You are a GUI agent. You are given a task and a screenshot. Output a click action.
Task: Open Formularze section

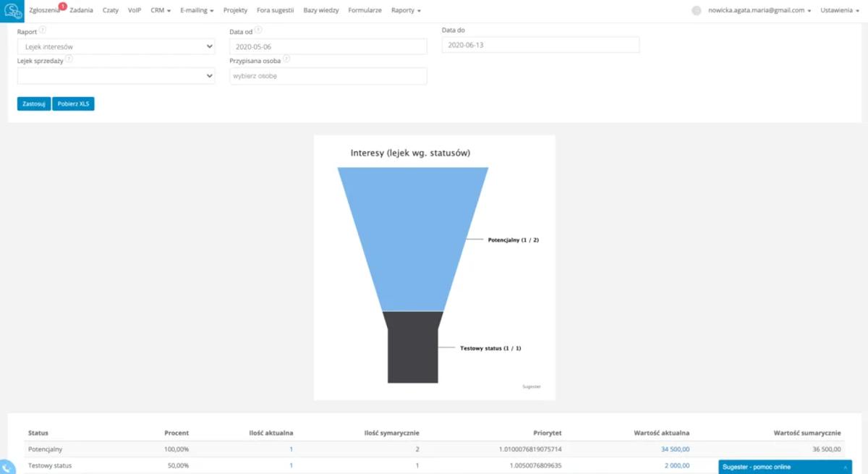tap(365, 11)
